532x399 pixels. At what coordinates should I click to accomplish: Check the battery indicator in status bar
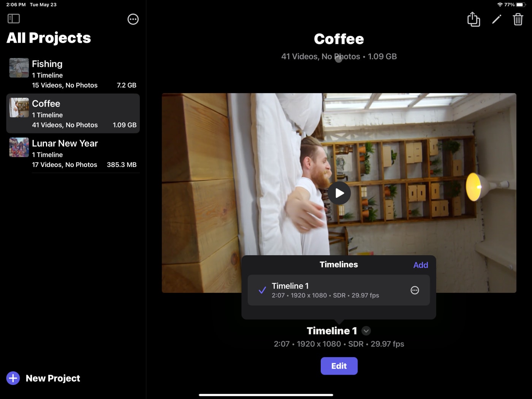point(520,5)
